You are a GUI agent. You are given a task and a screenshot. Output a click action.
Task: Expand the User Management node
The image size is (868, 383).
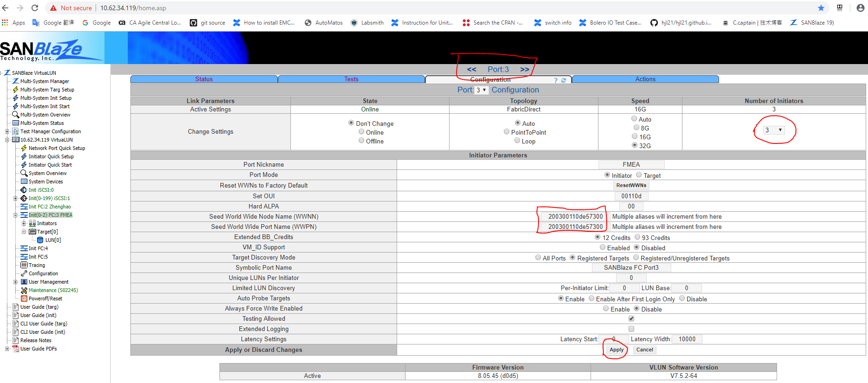(x=15, y=282)
